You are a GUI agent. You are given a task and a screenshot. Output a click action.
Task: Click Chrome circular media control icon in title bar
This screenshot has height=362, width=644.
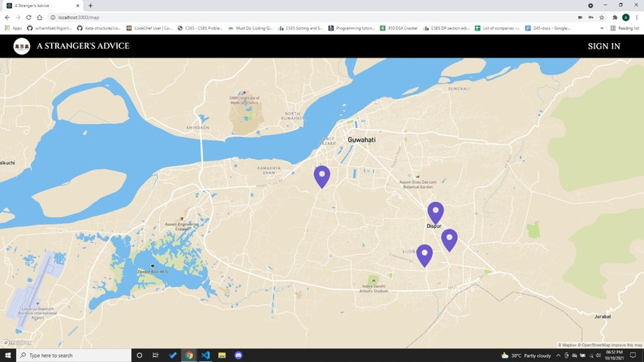pos(590,6)
